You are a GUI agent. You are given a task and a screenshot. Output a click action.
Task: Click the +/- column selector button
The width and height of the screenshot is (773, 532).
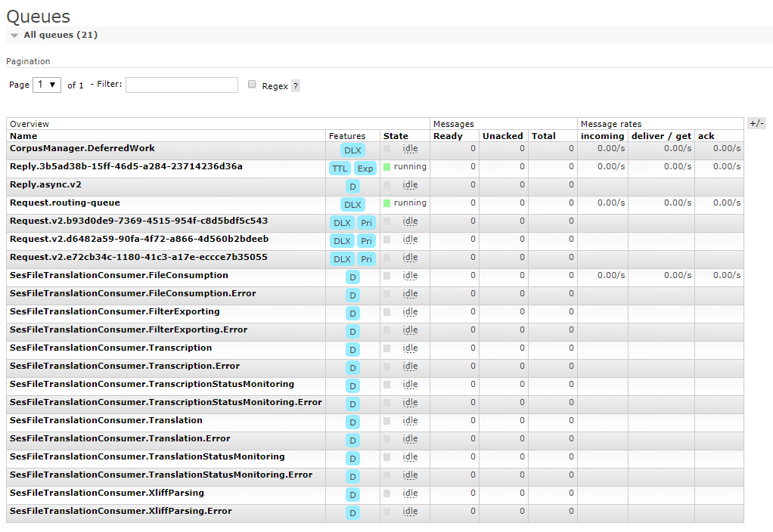(756, 123)
